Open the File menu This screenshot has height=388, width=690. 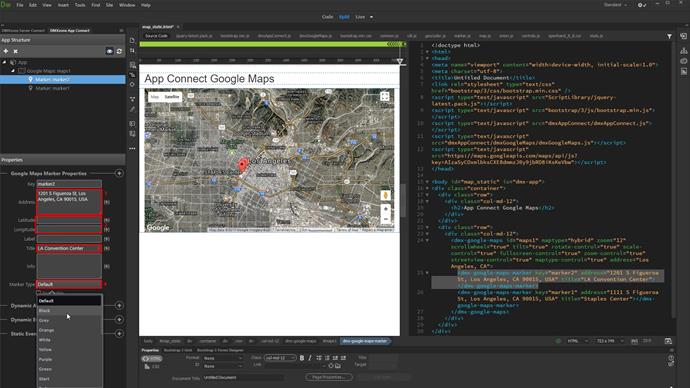(20, 5)
